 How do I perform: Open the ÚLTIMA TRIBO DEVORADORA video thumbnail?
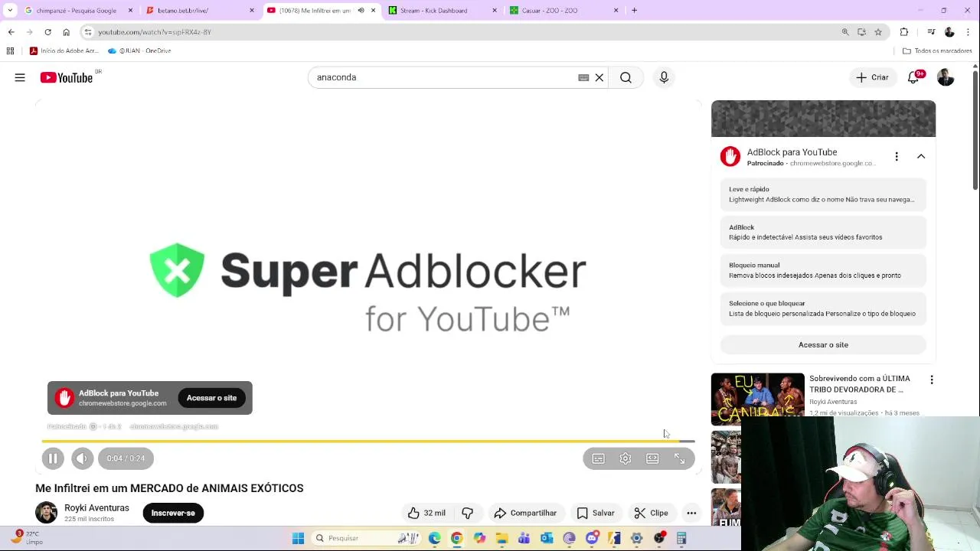coord(758,399)
